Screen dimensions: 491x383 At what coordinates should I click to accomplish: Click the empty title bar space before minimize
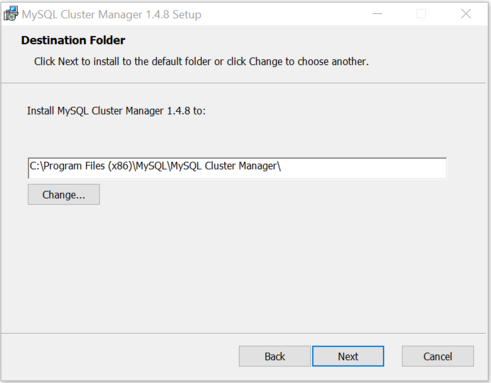[x=283, y=14]
